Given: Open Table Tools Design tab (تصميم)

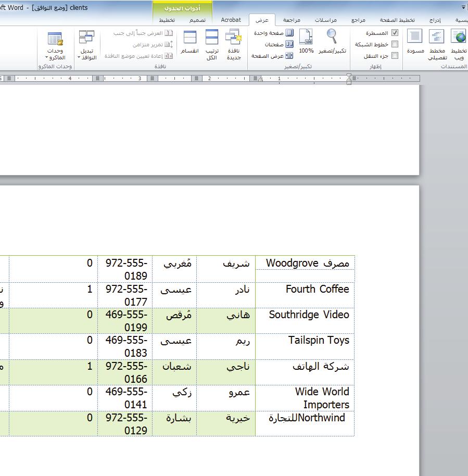Looking at the screenshot, I should 198,20.
